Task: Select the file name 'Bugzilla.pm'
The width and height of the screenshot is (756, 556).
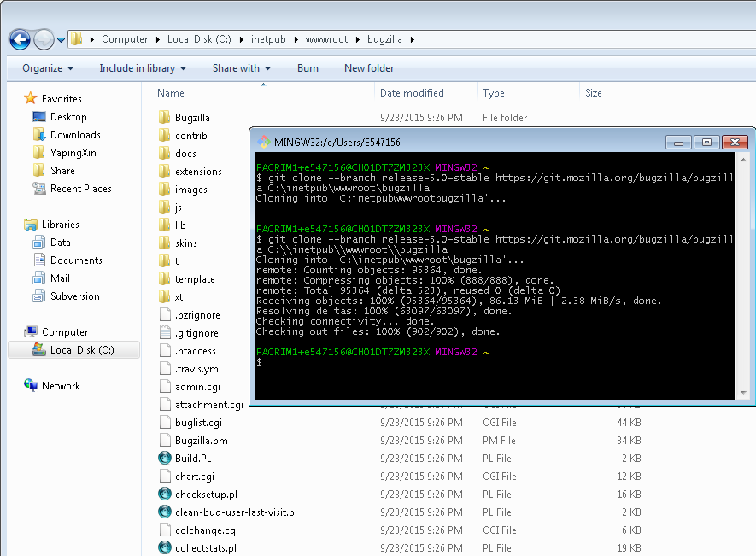Action: 201,440
